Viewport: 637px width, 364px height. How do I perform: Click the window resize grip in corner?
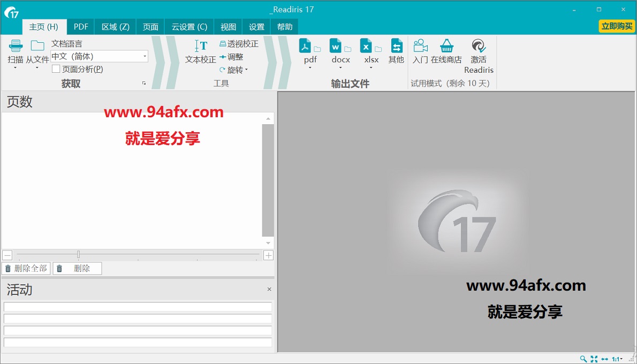(632, 360)
